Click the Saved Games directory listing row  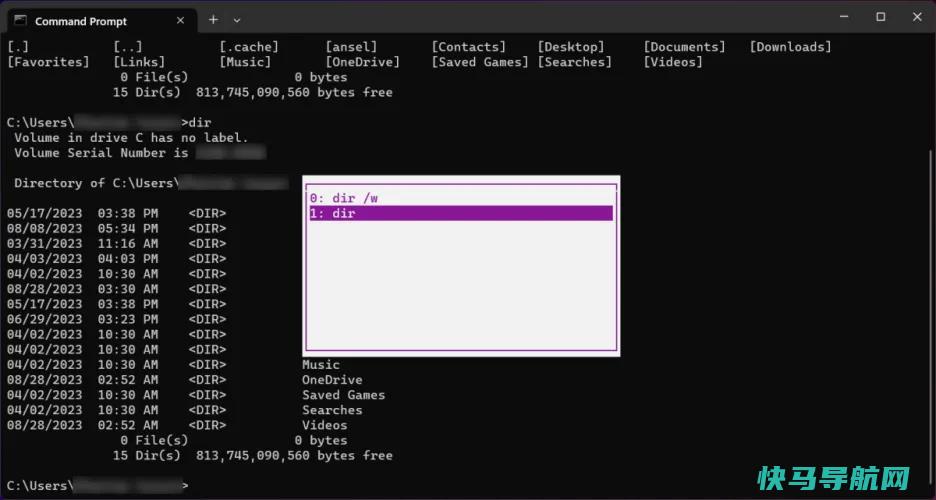pos(196,395)
